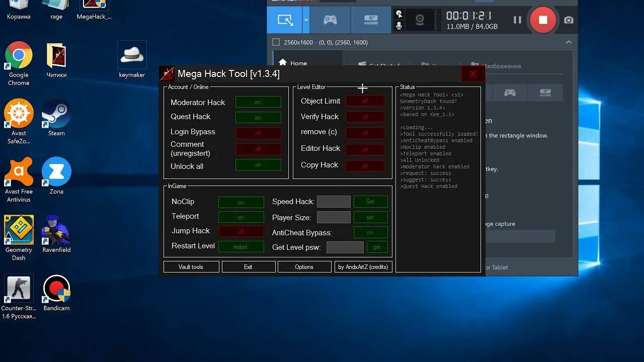This screenshot has width=644, height=362.
Task: Toggle the Moderator Hack switch
Action: [x=258, y=102]
